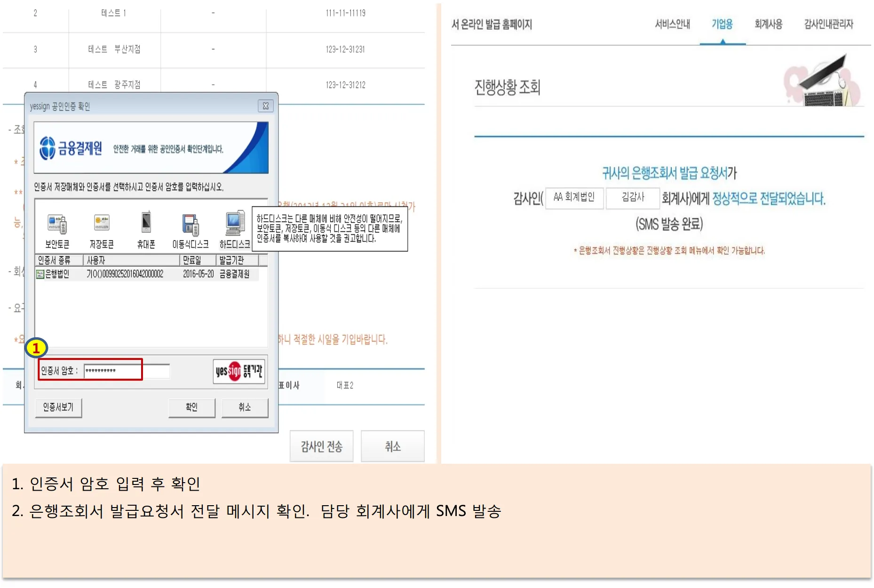Image resolution: width=874 pixels, height=588 pixels.
Task: Switch to the 기업용 tab
Action: tap(722, 24)
